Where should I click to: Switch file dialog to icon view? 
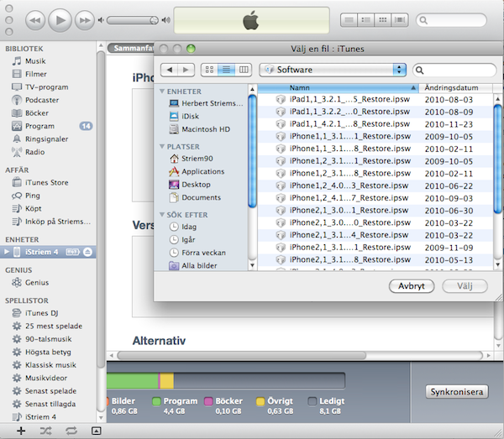tap(209, 70)
